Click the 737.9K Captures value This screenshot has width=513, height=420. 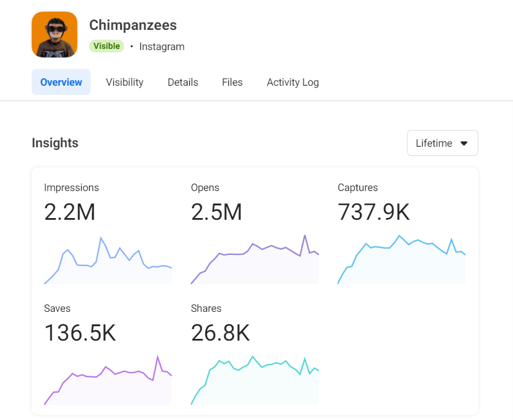374,213
